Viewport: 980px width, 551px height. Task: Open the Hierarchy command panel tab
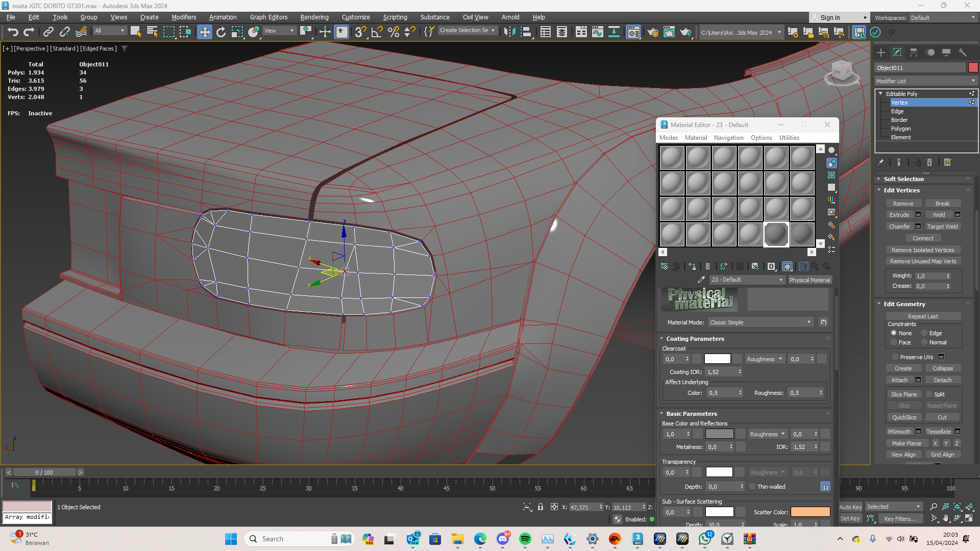(x=914, y=53)
